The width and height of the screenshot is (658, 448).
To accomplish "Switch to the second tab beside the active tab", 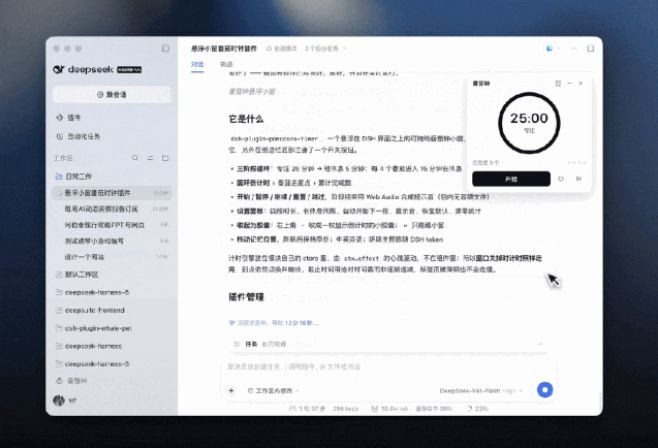I will [226, 64].
